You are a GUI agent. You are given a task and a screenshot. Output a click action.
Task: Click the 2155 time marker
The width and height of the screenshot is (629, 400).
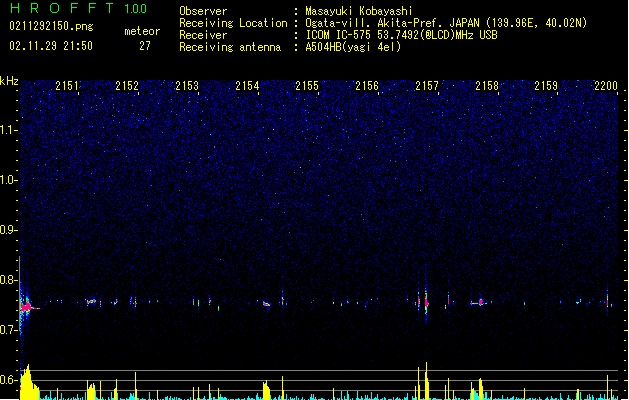coord(307,85)
